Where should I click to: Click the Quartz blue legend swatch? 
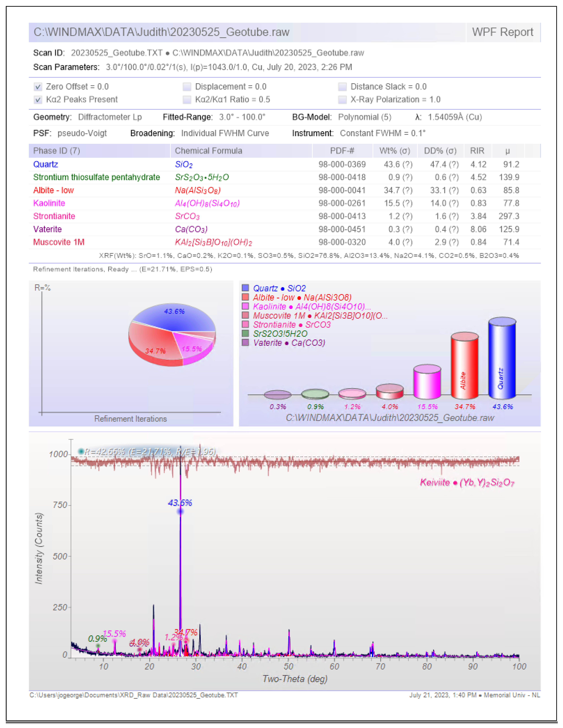245,288
